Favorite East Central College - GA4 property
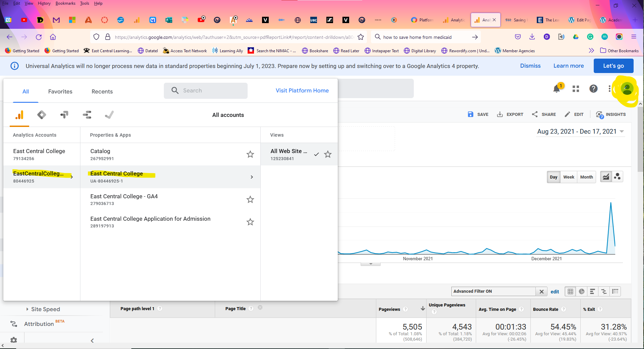Viewport: 644px width, 349px height. point(250,200)
